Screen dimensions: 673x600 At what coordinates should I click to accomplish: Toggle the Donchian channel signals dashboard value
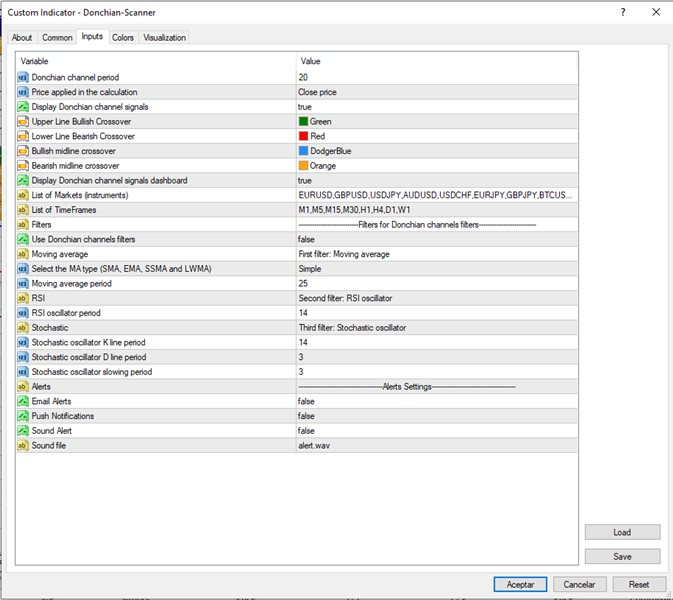(x=437, y=181)
